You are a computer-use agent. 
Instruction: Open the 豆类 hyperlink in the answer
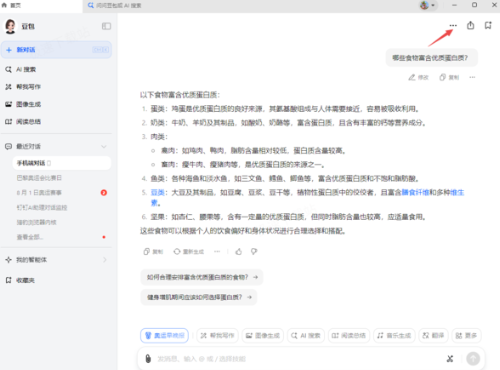(x=157, y=192)
